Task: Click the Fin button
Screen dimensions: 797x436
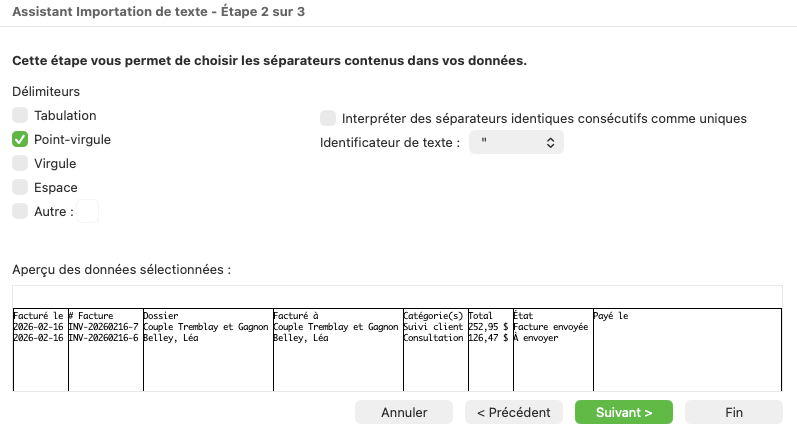Action: point(734,412)
